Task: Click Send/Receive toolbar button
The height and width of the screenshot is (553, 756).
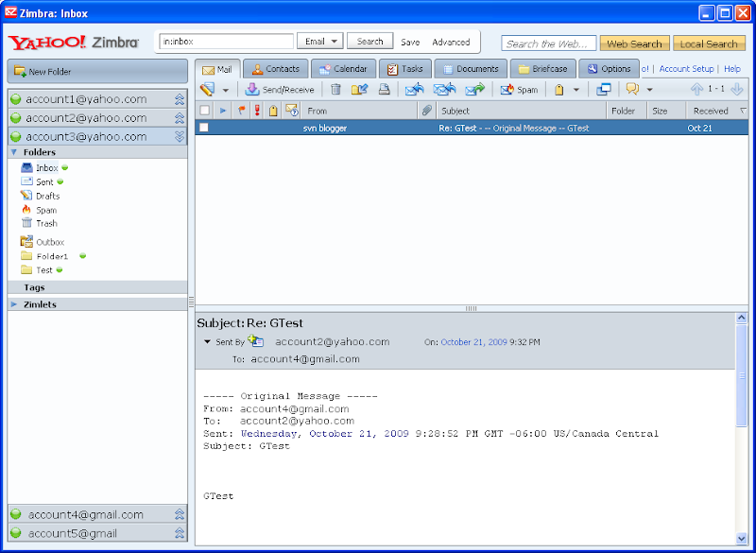Action: (x=280, y=90)
